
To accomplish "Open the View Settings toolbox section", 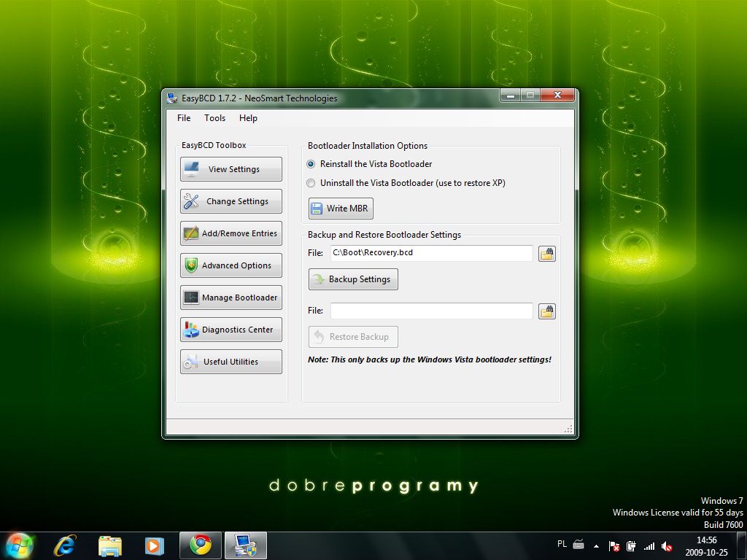I will 231,169.
